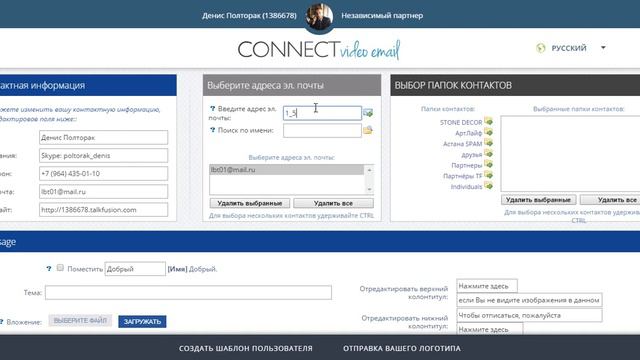Click the selected contact folders list box
The width and height of the screenshot is (640, 360).
point(571,153)
